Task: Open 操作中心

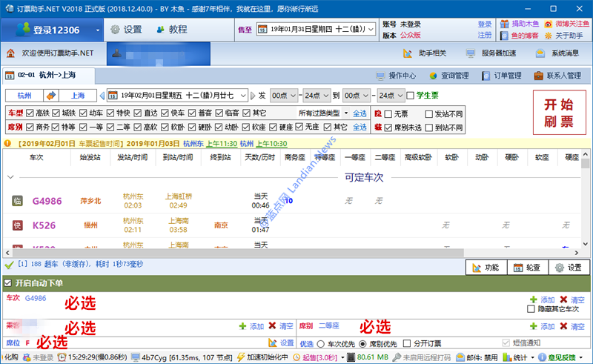Action: [396, 76]
